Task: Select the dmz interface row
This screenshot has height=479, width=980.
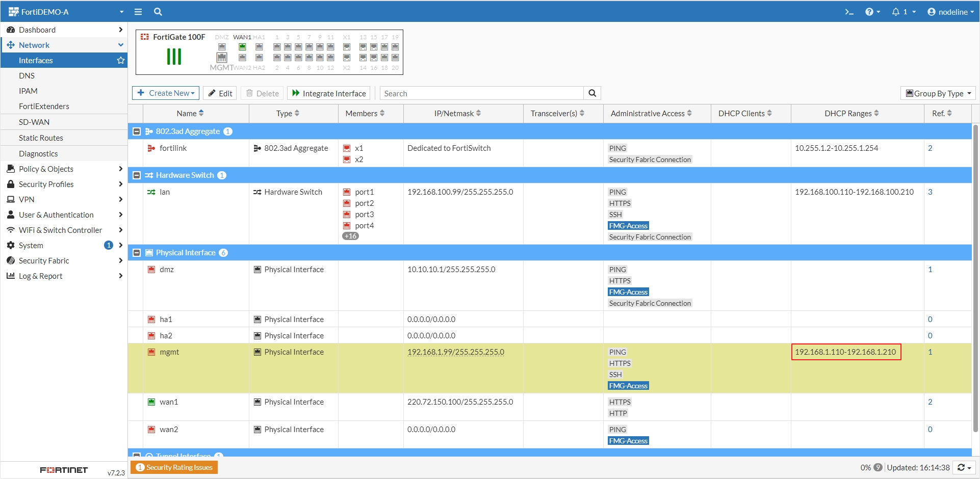Action: 550,286
